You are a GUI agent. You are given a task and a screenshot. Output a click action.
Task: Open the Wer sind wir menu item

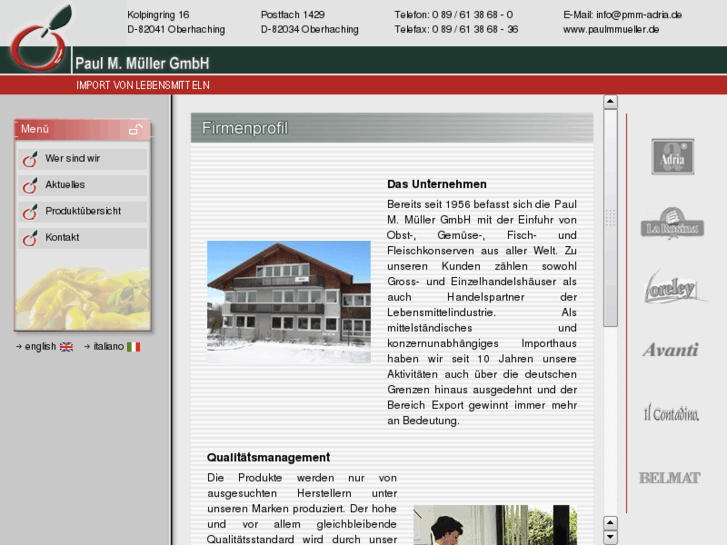pos(83,159)
